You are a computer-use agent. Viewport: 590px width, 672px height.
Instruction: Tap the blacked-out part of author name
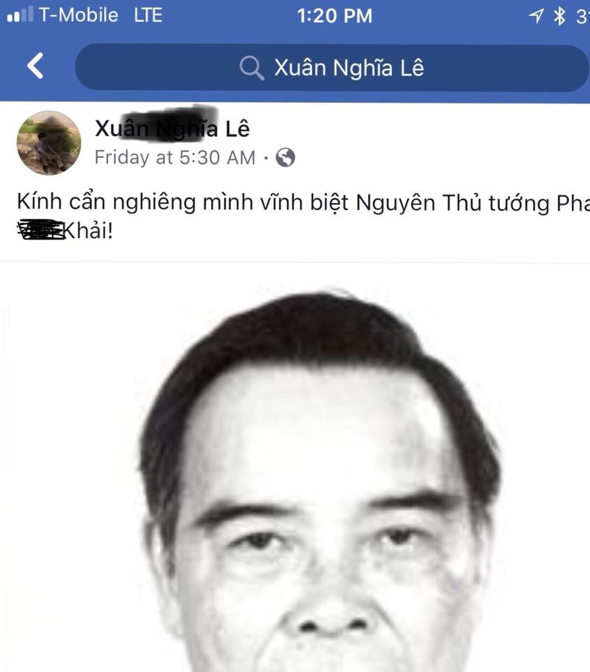click(169, 124)
